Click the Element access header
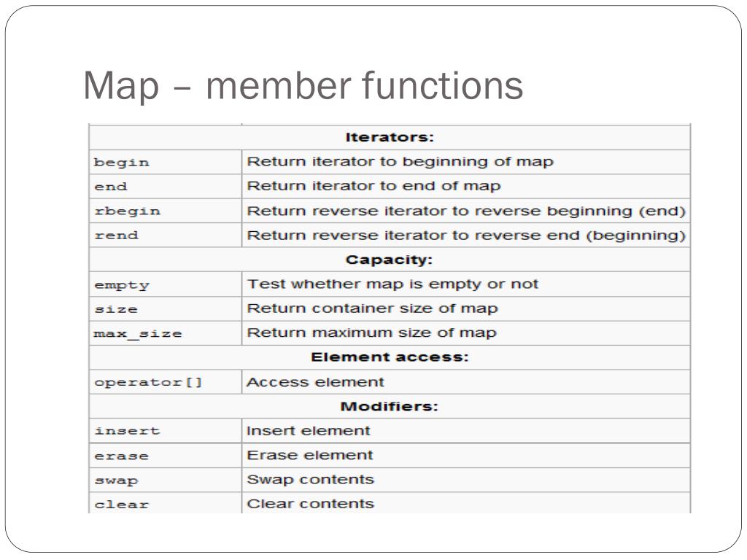 click(390, 357)
